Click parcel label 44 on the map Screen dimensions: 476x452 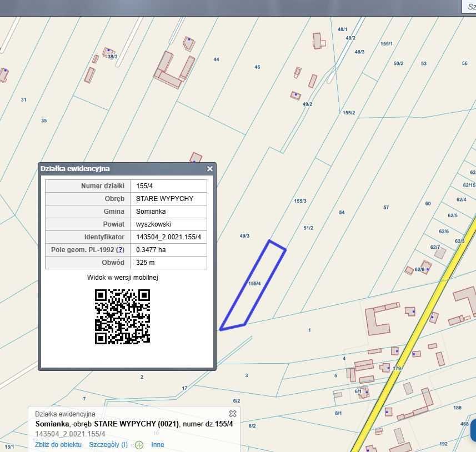(216, 59)
